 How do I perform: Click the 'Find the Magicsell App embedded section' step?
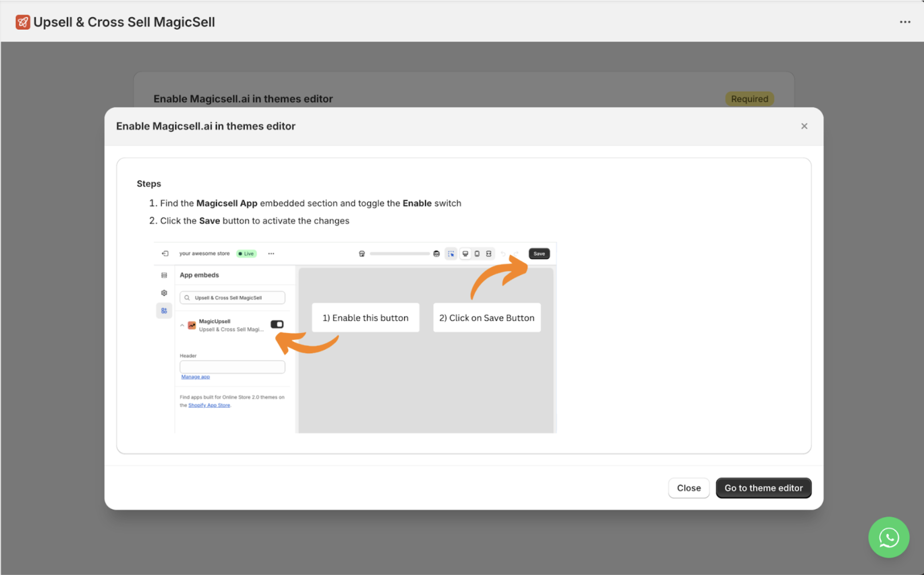(310, 203)
